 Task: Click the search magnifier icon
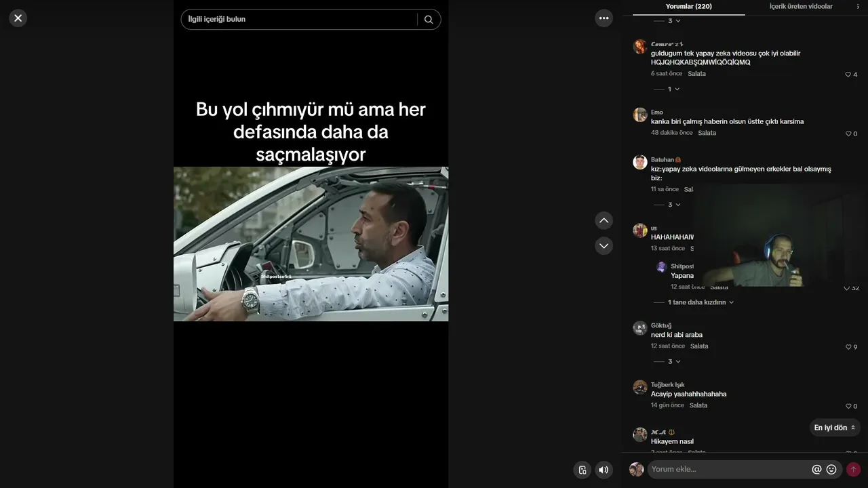click(429, 20)
